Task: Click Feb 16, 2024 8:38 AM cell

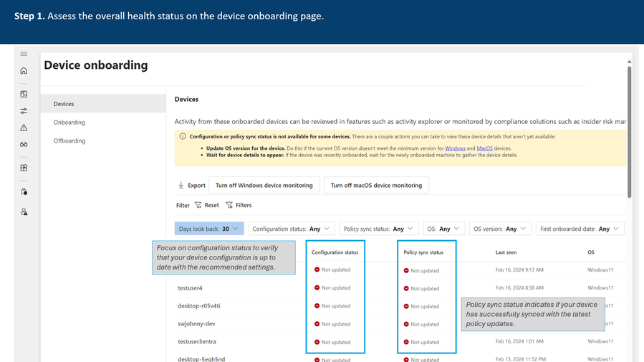Action: (x=519, y=287)
